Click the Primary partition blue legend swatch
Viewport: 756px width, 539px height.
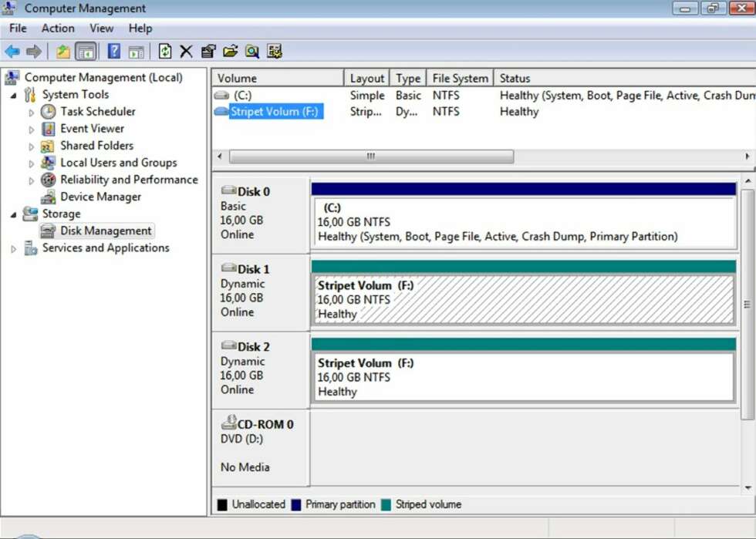click(296, 505)
